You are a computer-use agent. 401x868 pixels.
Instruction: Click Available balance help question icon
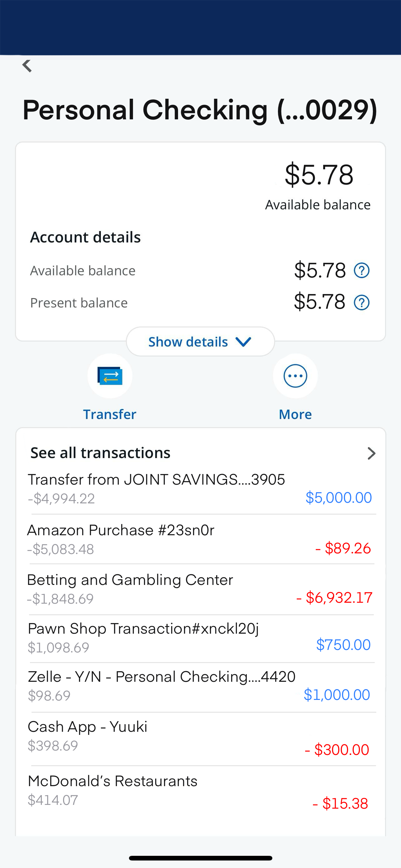[x=362, y=270]
